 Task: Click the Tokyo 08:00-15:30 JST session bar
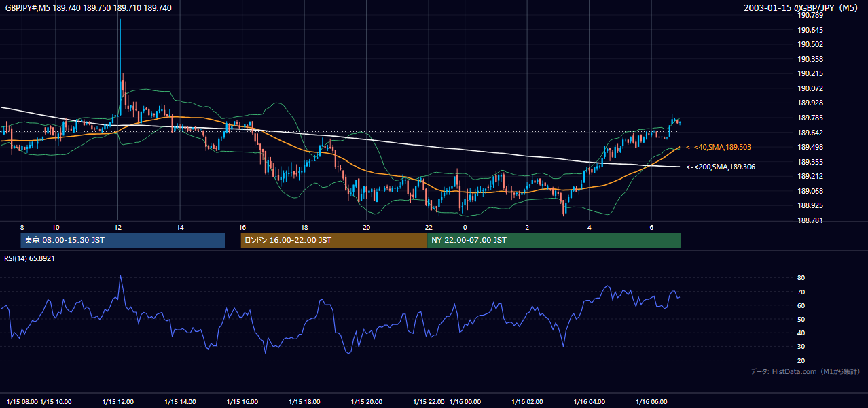(123, 240)
